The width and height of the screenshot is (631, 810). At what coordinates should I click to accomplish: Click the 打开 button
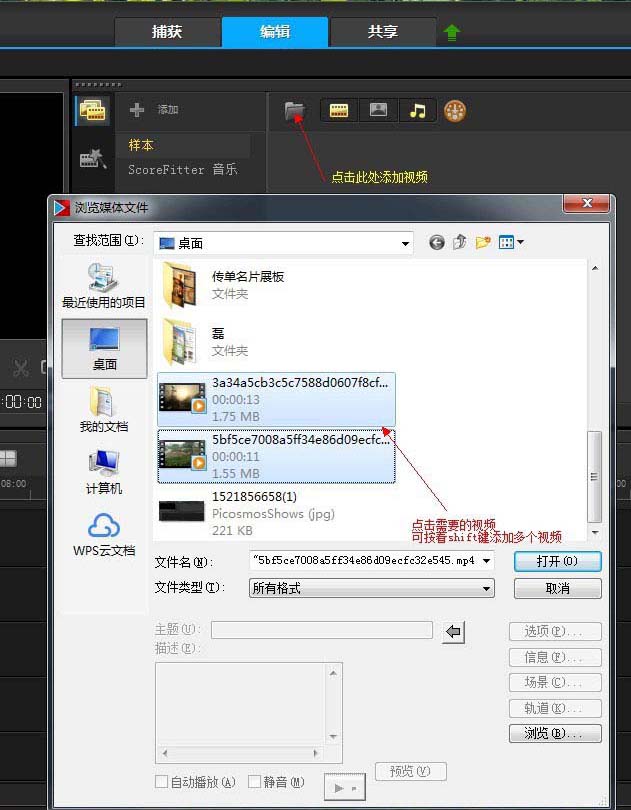tap(558, 561)
